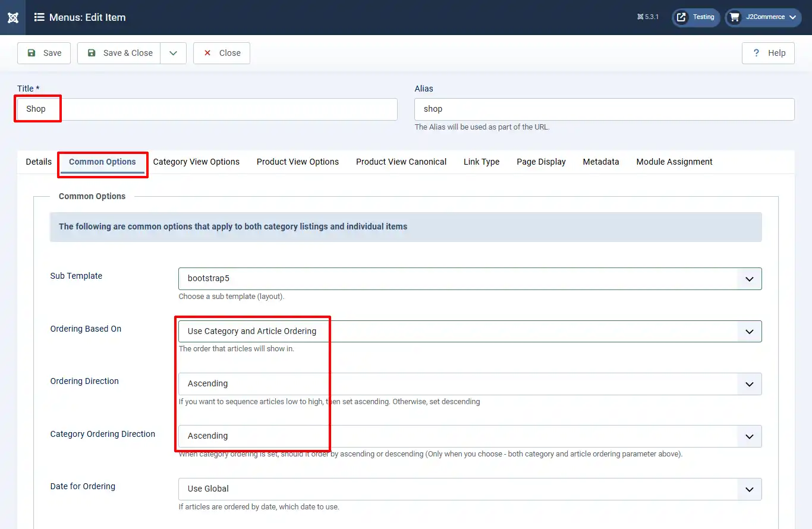Viewport: 812px width, 529px height.
Task: Open the Module Assignment tab
Action: pyautogui.click(x=674, y=162)
